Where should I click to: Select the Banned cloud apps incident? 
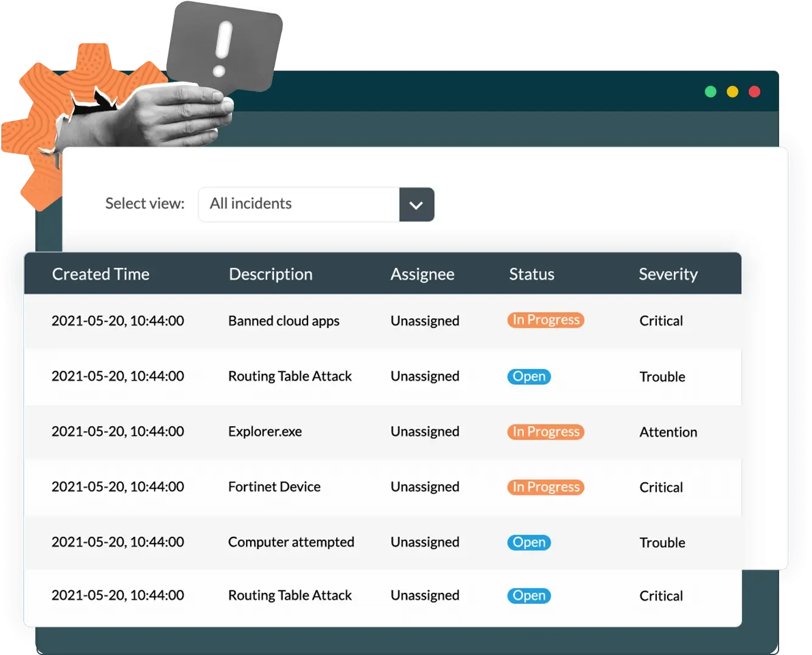tap(284, 321)
